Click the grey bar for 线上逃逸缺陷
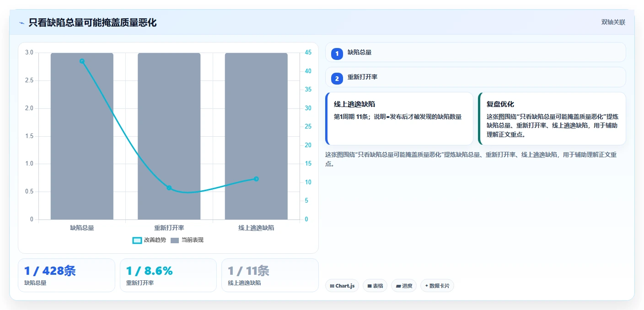 (x=256, y=136)
